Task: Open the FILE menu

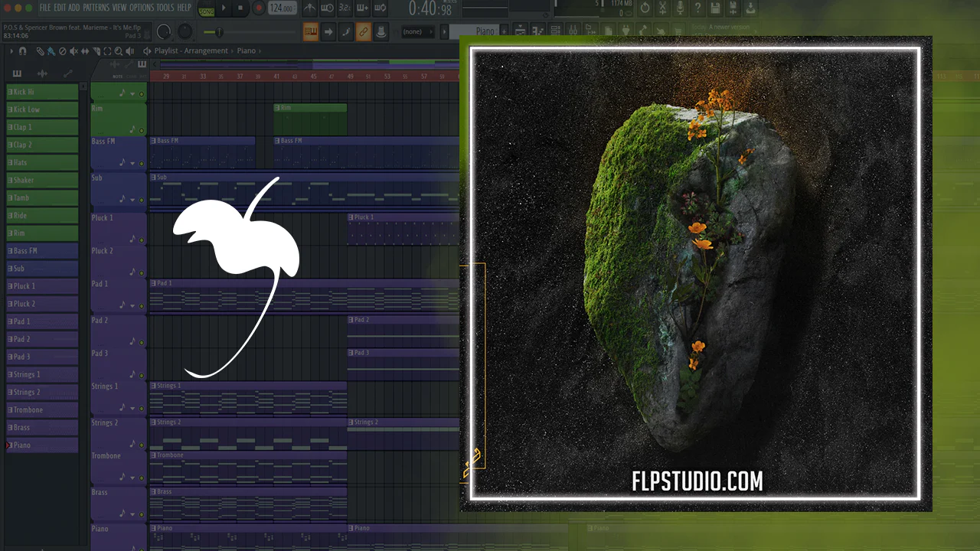Action: tap(45, 8)
